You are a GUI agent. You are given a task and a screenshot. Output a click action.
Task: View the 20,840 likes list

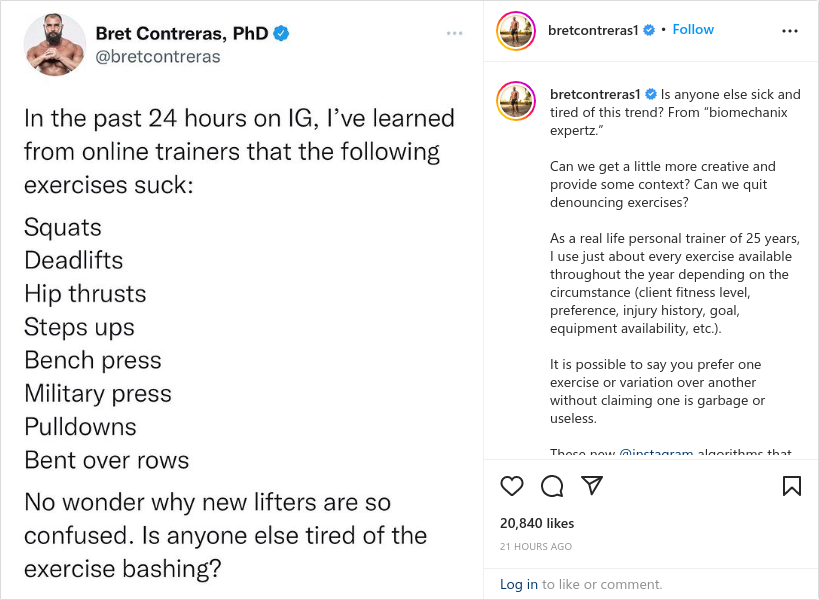coord(536,523)
